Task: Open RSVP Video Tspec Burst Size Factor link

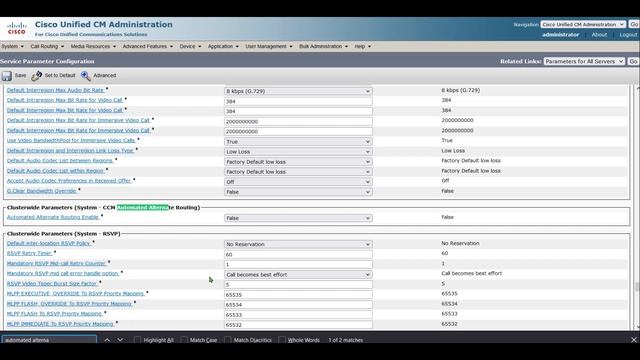Action: coord(52,283)
